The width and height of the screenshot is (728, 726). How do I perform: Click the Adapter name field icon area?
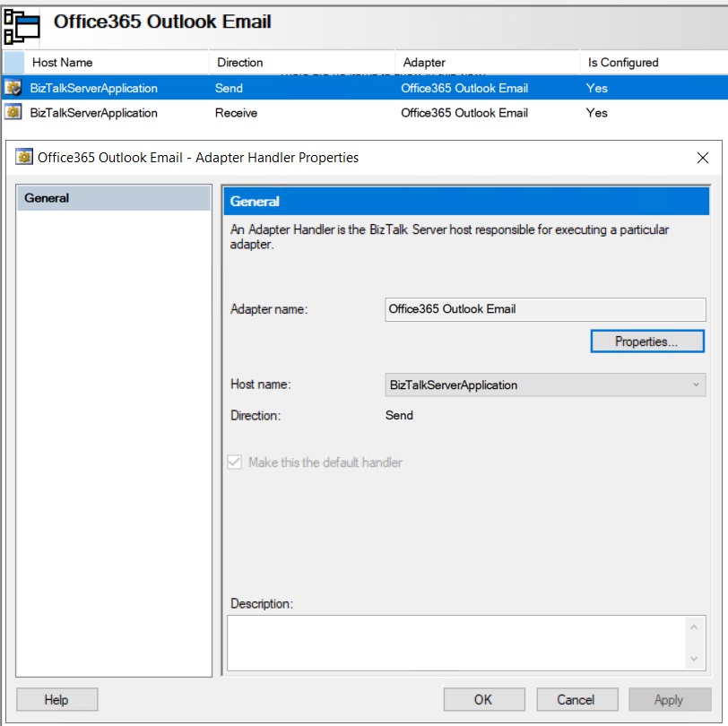545,308
